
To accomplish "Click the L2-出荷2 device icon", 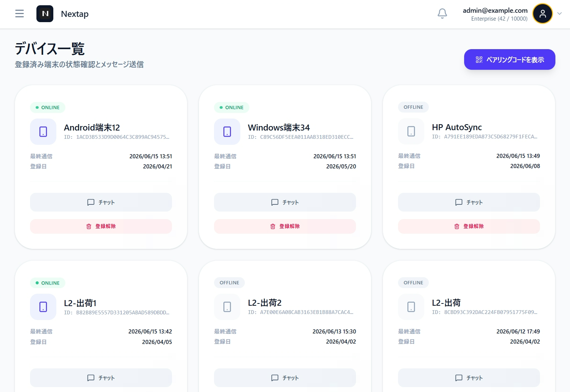I will coord(227,307).
